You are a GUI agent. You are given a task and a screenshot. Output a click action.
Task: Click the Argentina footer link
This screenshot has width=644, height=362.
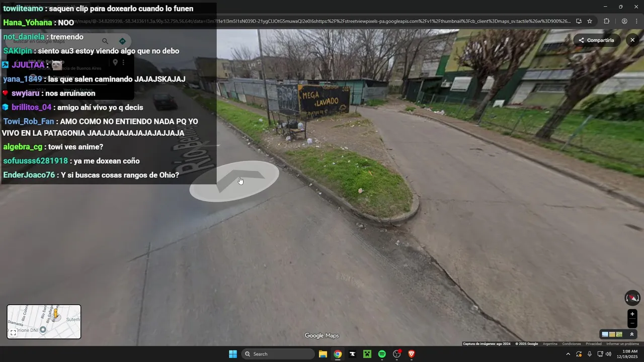point(550,344)
